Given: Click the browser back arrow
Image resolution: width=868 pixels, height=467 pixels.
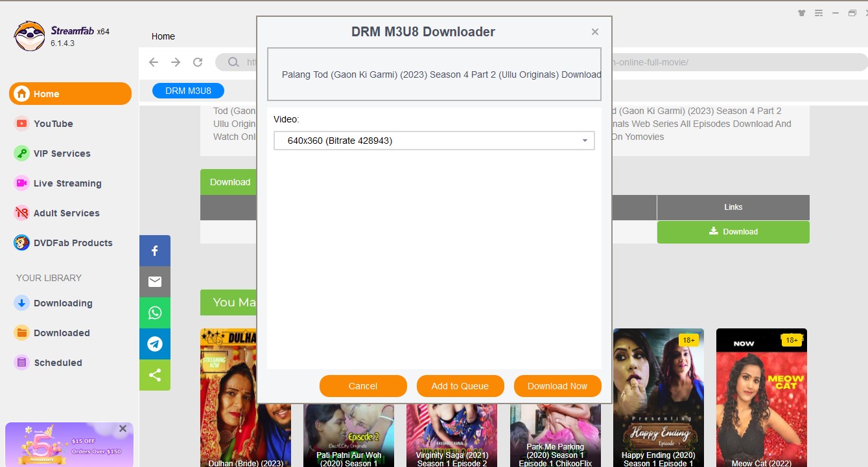Looking at the screenshot, I should (154, 62).
